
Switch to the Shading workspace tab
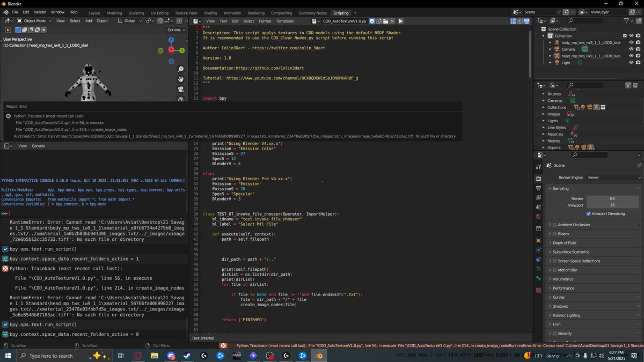(x=210, y=13)
